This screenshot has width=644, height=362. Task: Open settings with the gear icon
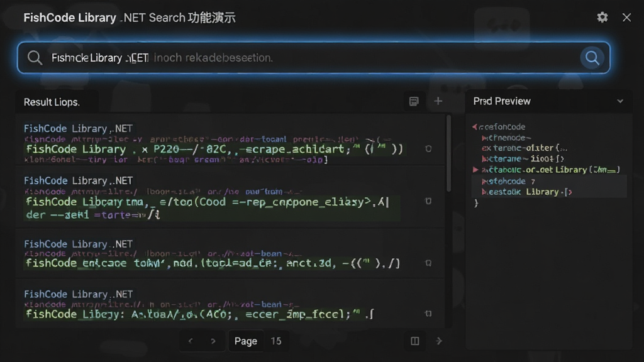click(602, 17)
